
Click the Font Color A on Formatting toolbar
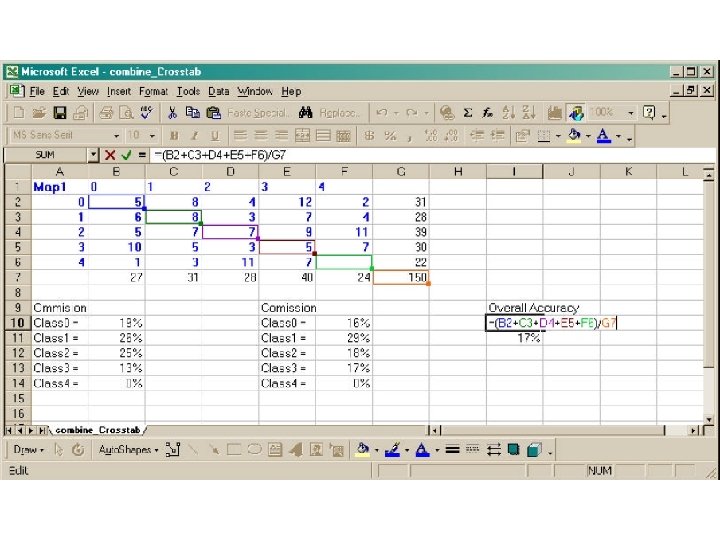[x=604, y=135]
